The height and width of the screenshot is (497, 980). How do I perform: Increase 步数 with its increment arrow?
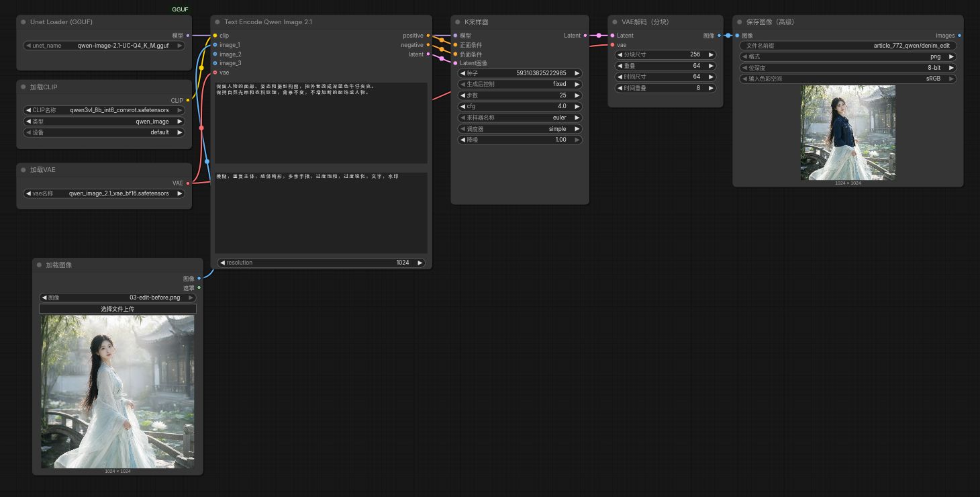577,95
